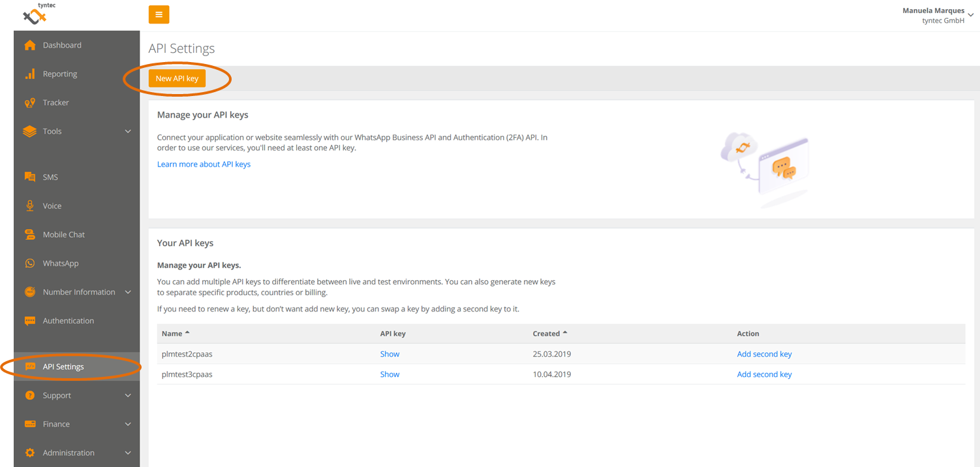Click the WhatsApp icon in sidebar
Image resolution: width=980 pixels, height=467 pixels.
[30, 263]
